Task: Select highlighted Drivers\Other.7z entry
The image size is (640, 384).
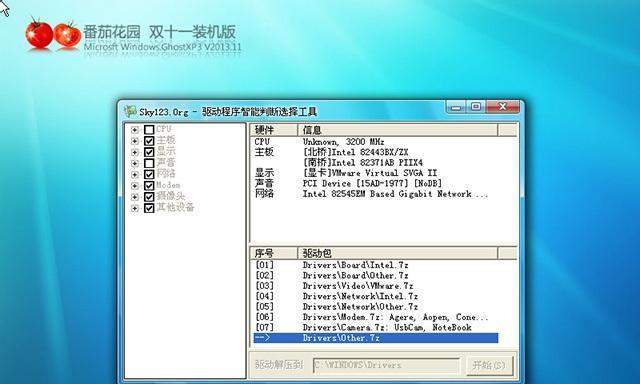Action: pos(376,338)
